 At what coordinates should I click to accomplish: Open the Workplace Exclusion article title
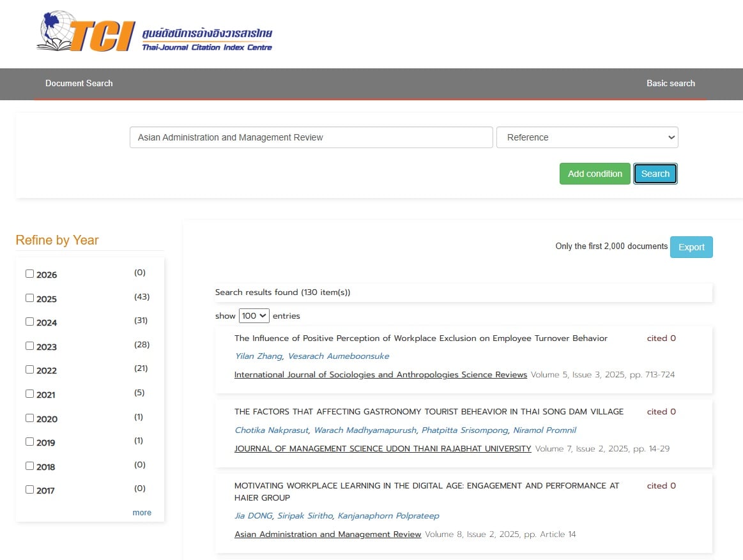tap(420, 338)
